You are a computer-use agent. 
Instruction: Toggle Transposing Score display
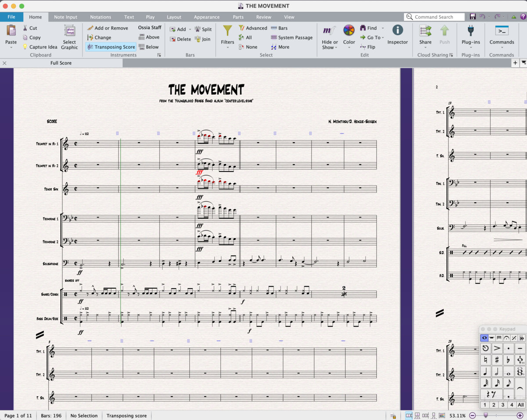(111, 47)
